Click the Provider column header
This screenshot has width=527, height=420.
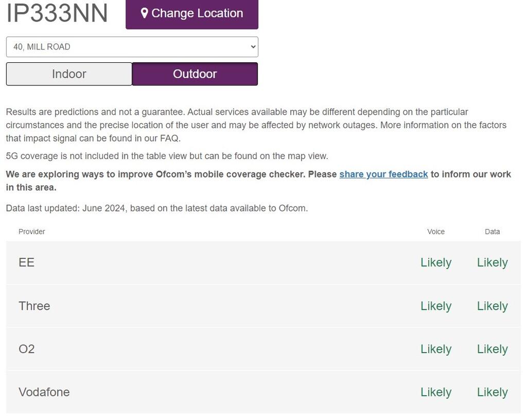(32, 232)
